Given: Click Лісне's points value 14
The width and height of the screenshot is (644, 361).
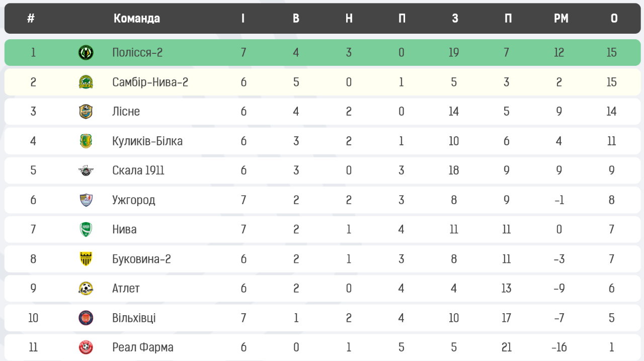Looking at the screenshot, I should pos(611,111).
